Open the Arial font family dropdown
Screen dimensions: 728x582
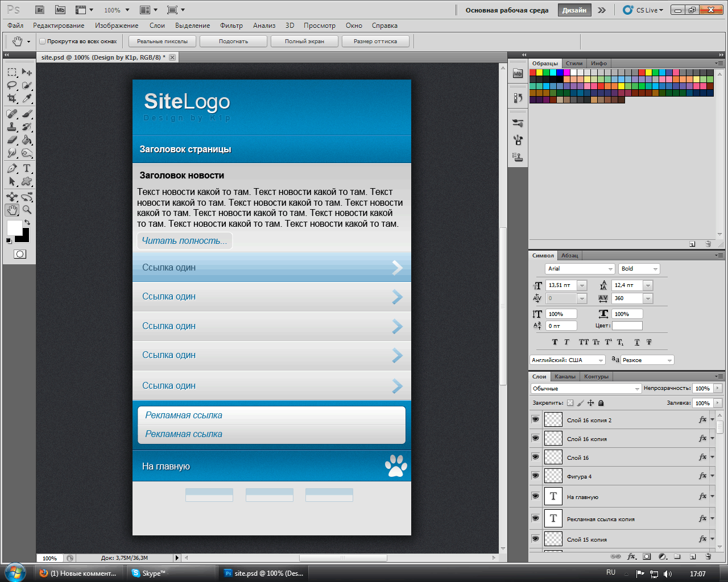point(580,269)
